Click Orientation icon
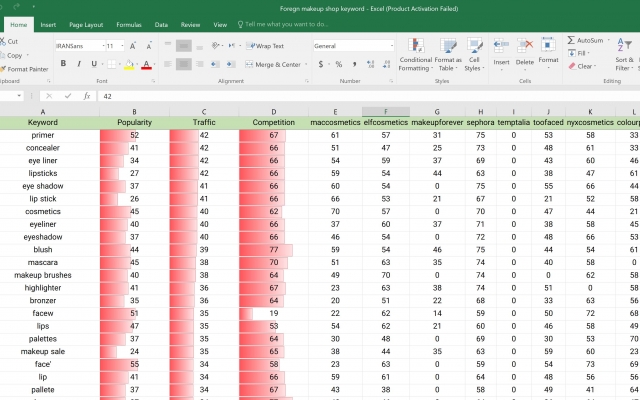The width and height of the screenshot is (640, 400). [216, 46]
